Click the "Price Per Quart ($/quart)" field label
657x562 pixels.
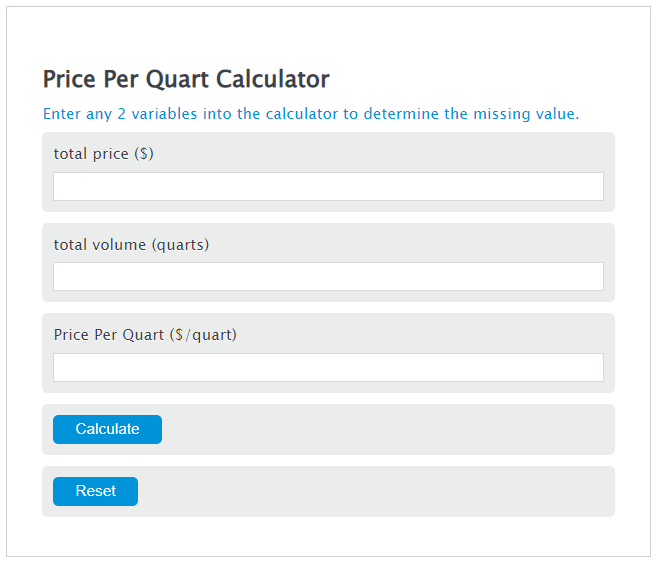click(x=145, y=334)
